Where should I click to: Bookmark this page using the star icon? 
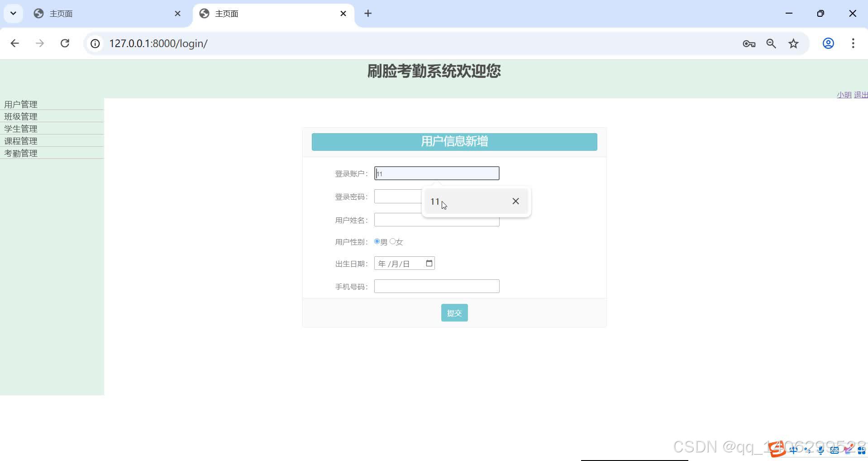(793, 43)
